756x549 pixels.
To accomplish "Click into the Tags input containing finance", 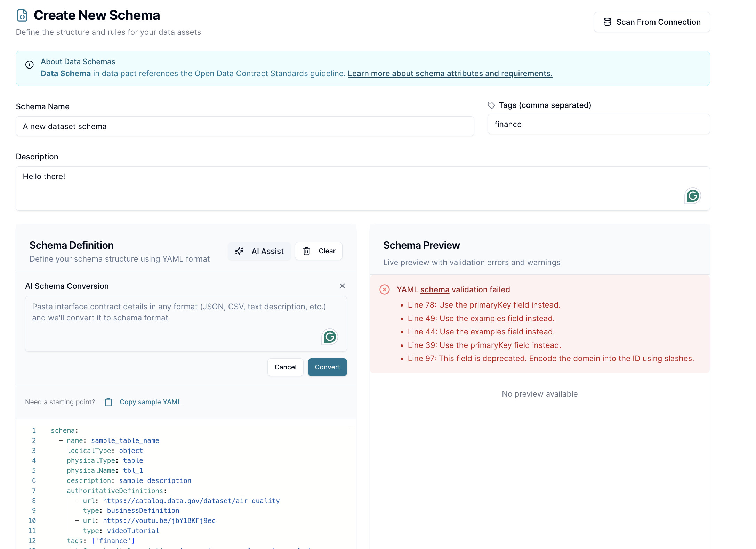I will tap(598, 124).
